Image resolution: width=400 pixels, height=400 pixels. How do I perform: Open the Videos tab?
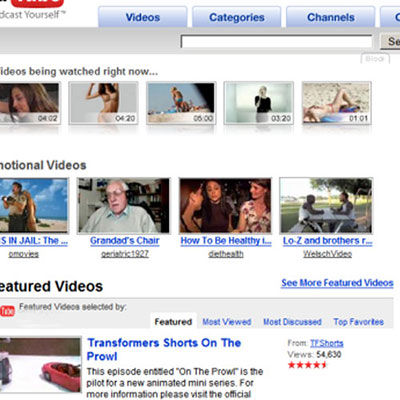143,17
